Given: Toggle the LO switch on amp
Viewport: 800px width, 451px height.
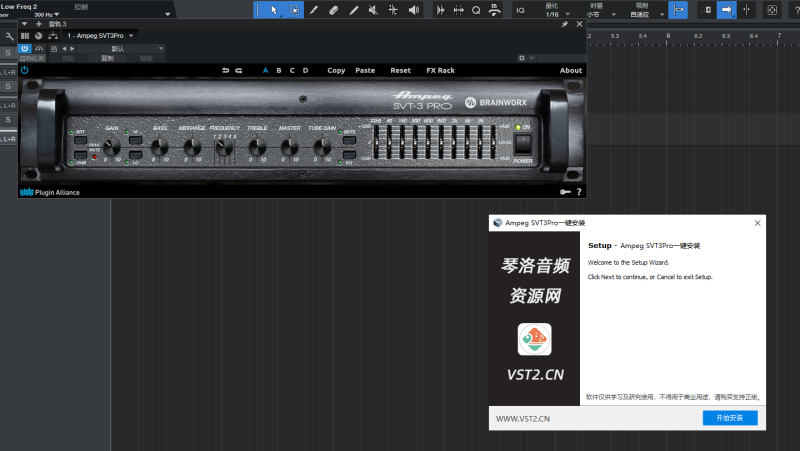Looking at the screenshot, I should (x=135, y=154).
